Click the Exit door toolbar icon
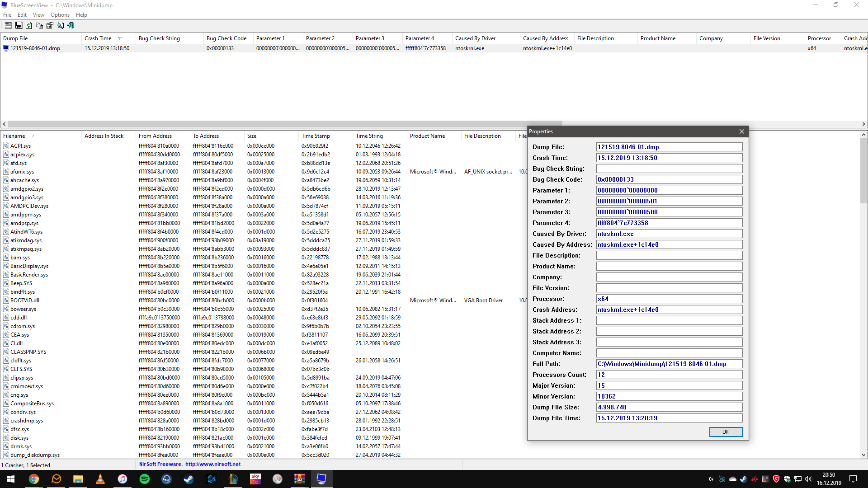Image resolution: width=868 pixels, height=488 pixels. click(71, 26)
